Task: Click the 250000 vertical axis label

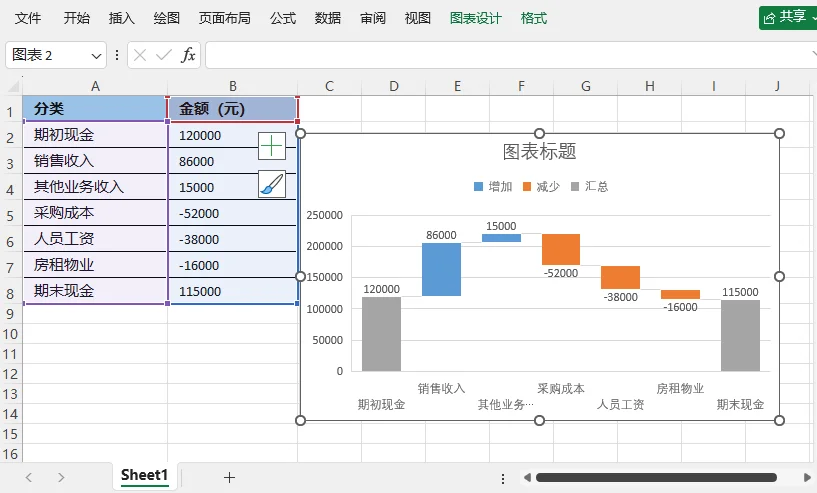Action: (325, 215)
